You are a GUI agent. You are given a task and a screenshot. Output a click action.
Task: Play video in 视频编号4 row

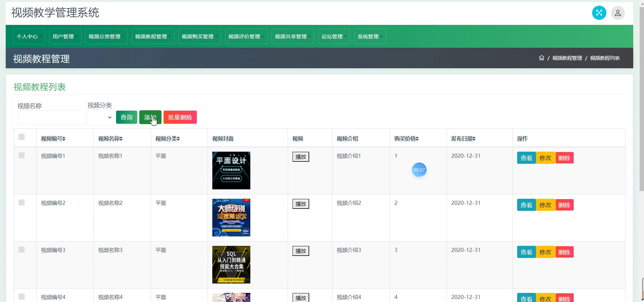(300, 298)
